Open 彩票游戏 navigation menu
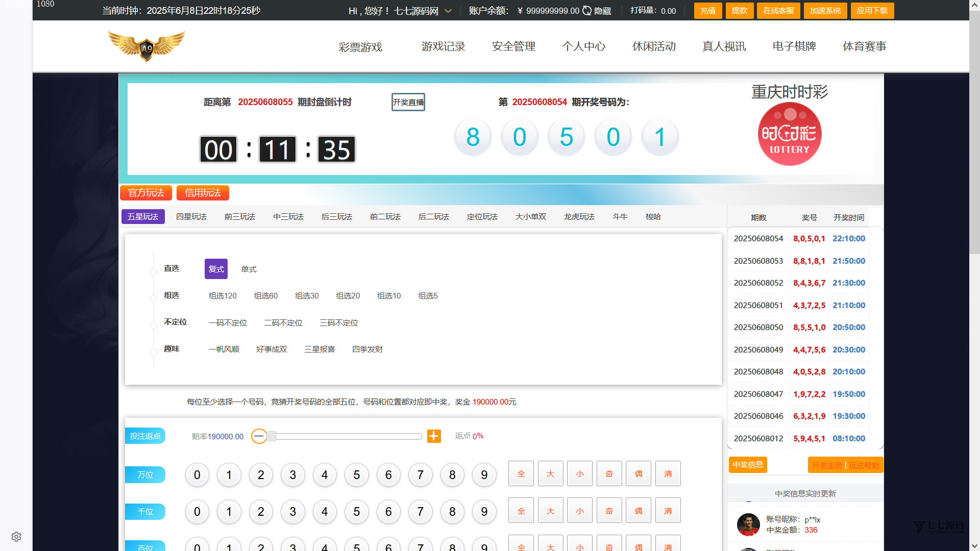Screen dimensions: 980x551 pyautogui.click(x=360, y=47)
